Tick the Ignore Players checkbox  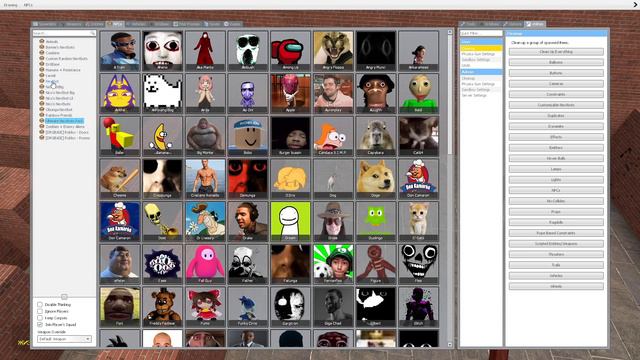coord(40,311)
